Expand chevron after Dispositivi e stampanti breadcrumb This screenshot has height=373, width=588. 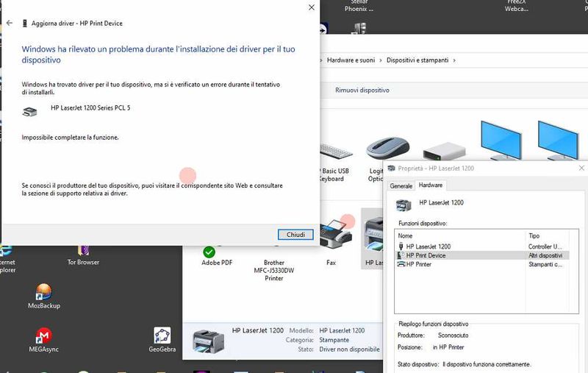[454, 60]
